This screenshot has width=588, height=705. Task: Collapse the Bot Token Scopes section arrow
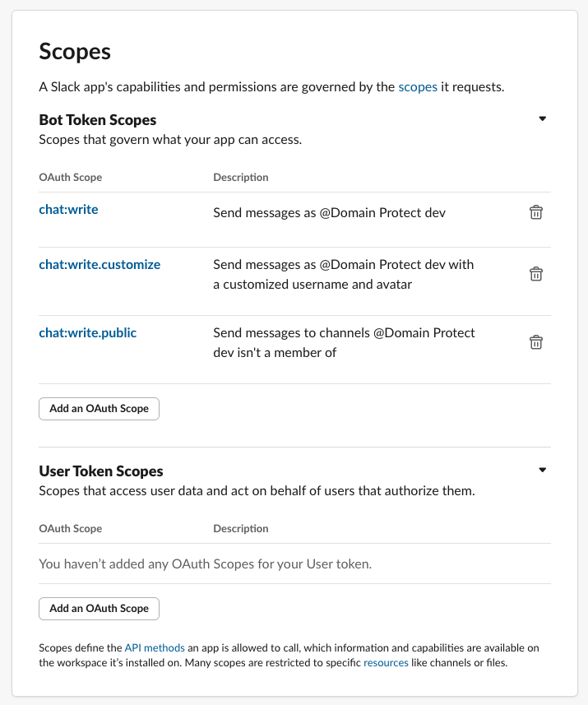pyautogui.click(x=543, y=118)
